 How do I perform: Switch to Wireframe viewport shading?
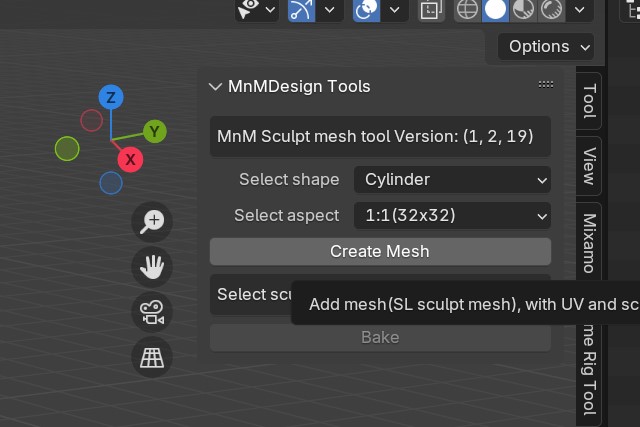pos(468,10)
